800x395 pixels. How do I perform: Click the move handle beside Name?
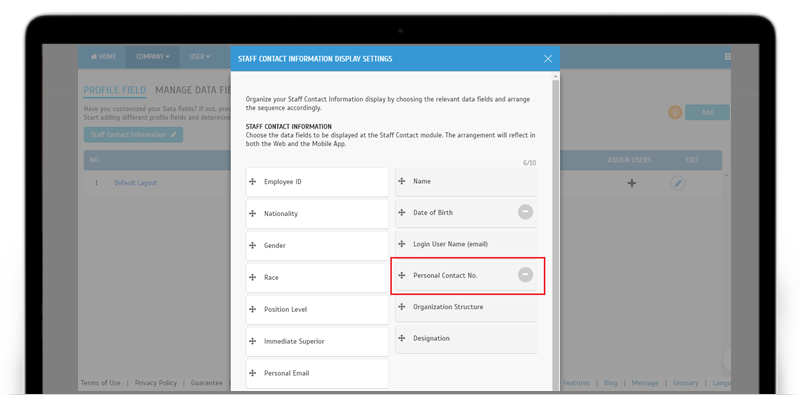click(x=402, y=181)
